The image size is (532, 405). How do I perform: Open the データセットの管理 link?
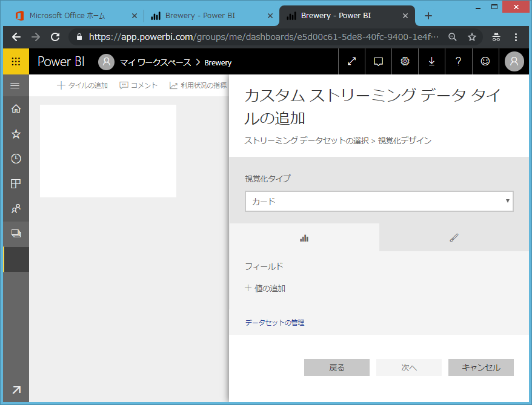275,323
